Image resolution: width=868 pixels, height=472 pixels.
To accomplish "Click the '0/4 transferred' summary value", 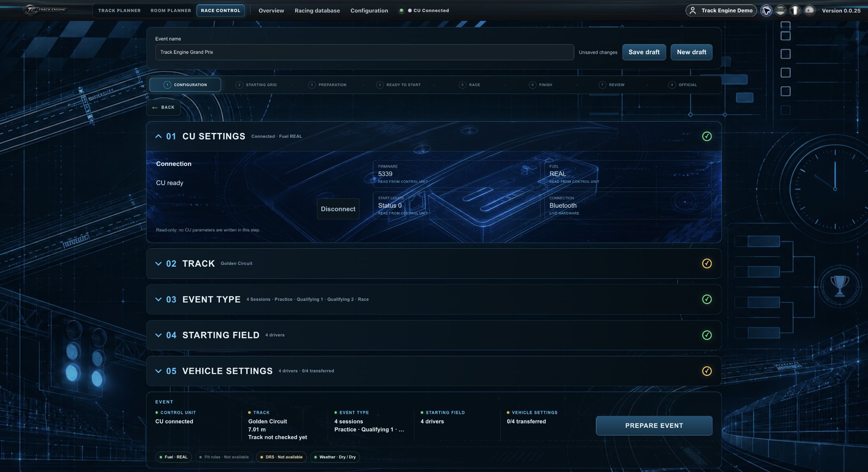I will (x=526, y=421).
